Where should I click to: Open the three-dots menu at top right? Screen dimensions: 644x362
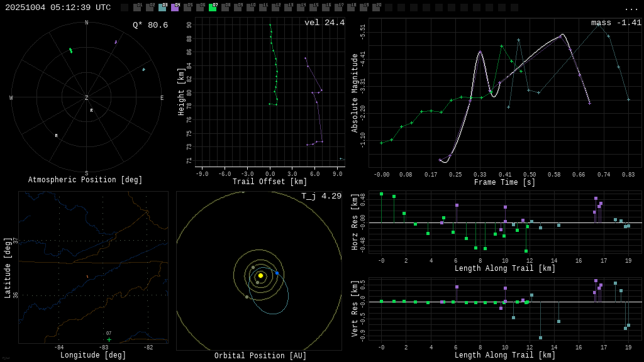631,9
